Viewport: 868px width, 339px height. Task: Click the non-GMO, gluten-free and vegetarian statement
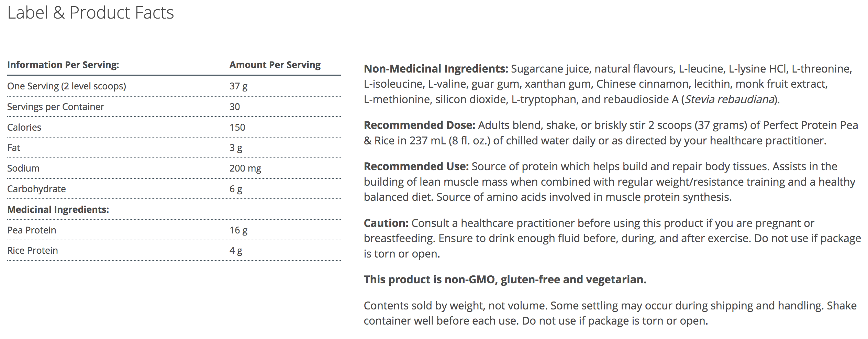click(505, 280)
